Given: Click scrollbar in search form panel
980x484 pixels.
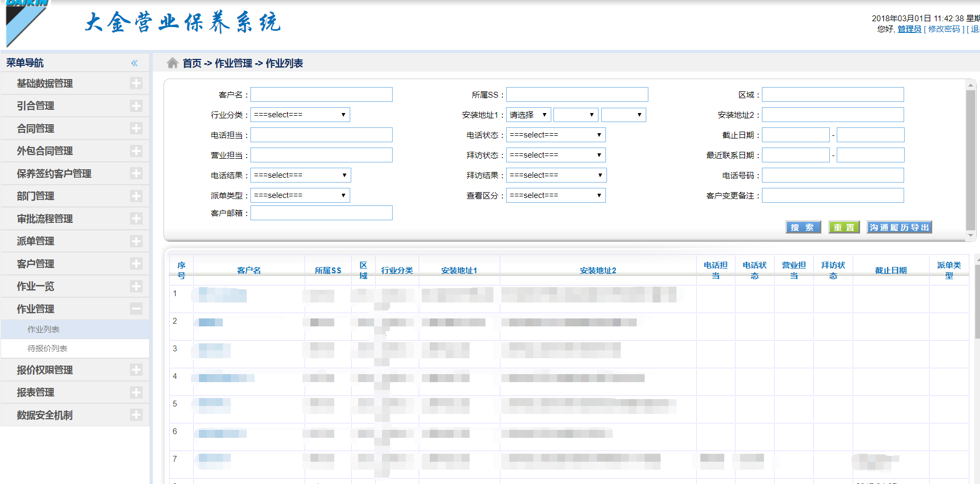Looking at the screenshot, I should click(970, 159).
